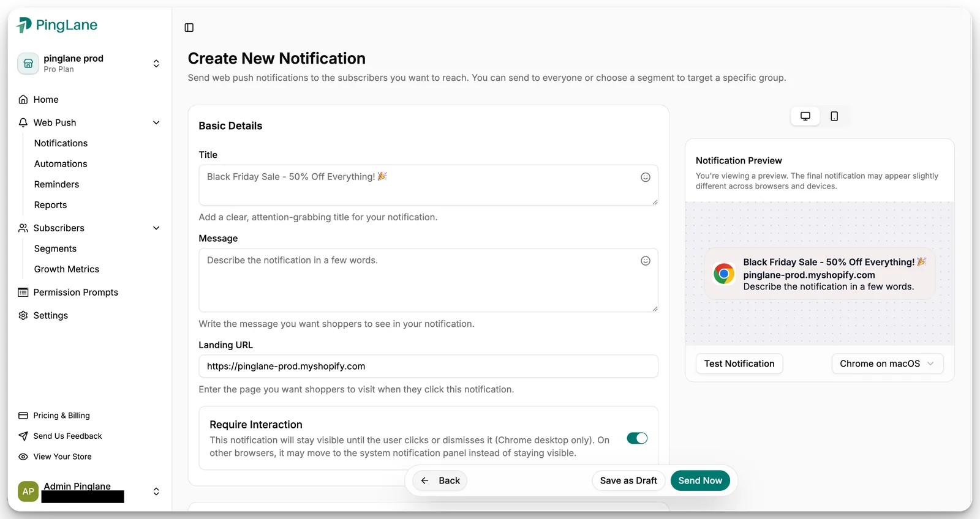980x519 pixels.
Task: Click the Send Us Feedback paper plane icon
Action: [23, 436]
